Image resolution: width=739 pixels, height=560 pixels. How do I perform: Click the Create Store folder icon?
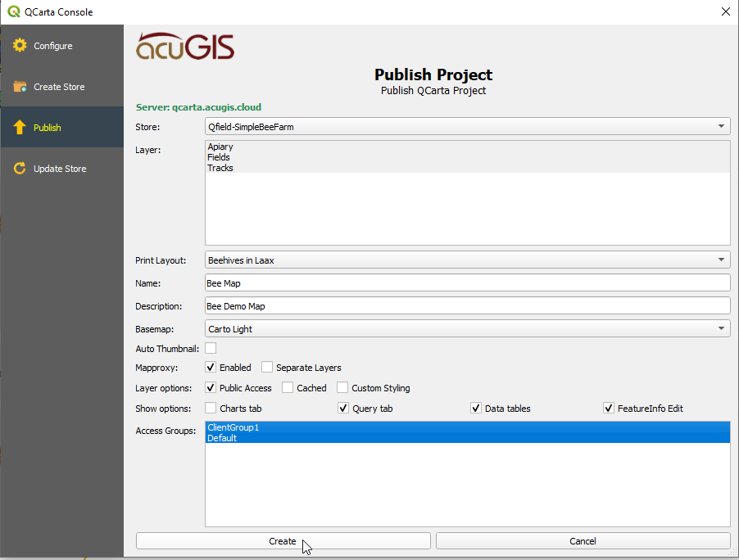pyautogui.click(x=20, y=87)
